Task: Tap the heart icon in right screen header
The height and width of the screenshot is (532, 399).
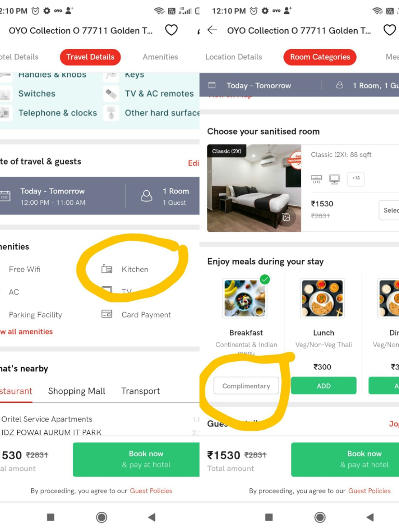Action: 389,30
